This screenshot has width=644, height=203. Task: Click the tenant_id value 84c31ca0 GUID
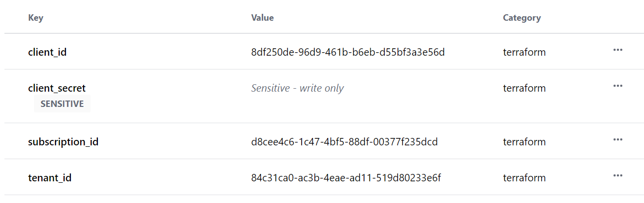pyautogui.click(x=346, y=178)
